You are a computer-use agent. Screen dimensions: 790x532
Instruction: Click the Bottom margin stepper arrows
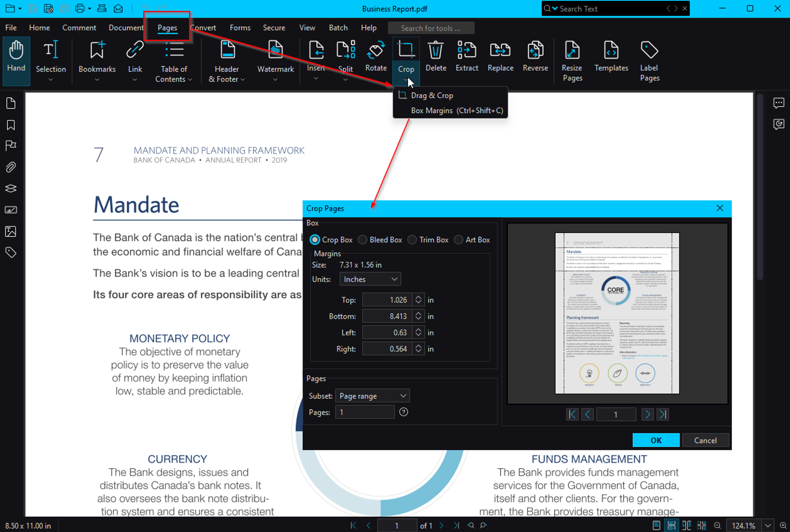click(418, 316)
